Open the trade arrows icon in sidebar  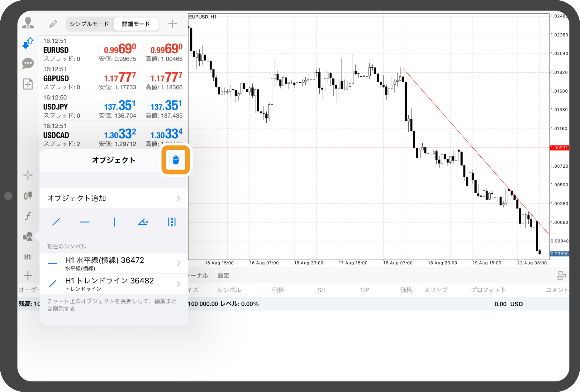28,43
